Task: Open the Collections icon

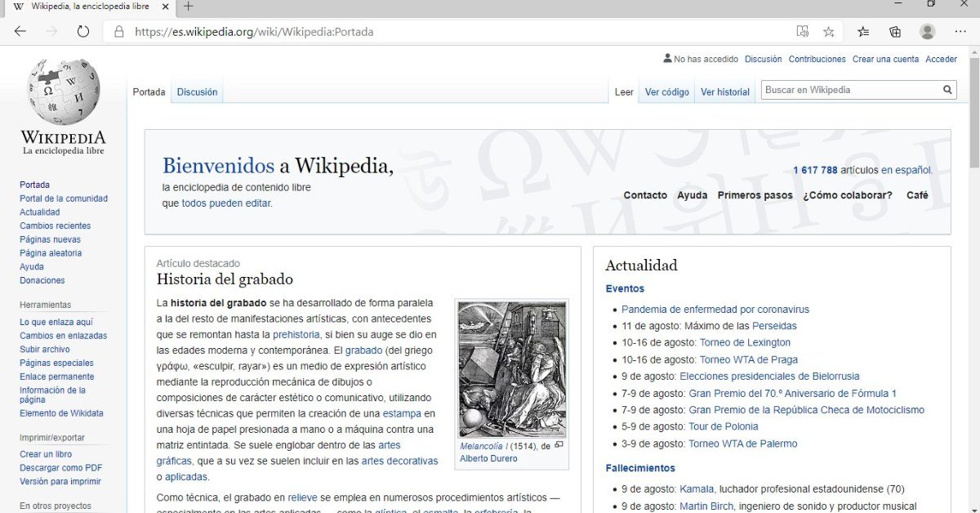Action: [895, 32]
